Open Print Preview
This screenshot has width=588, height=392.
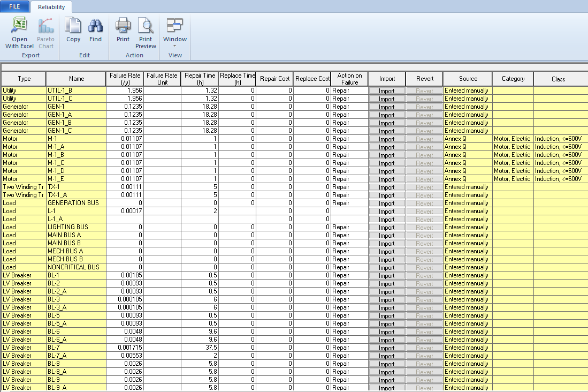146,33
